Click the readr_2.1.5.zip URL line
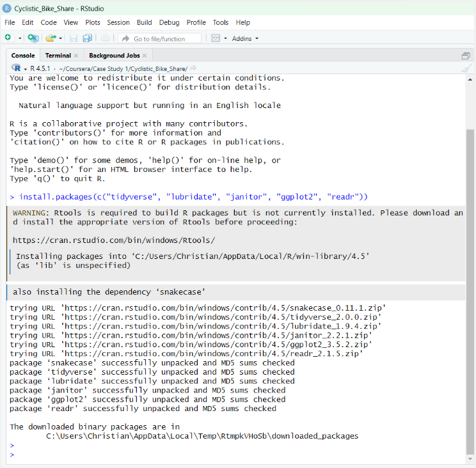 point(186,354)
